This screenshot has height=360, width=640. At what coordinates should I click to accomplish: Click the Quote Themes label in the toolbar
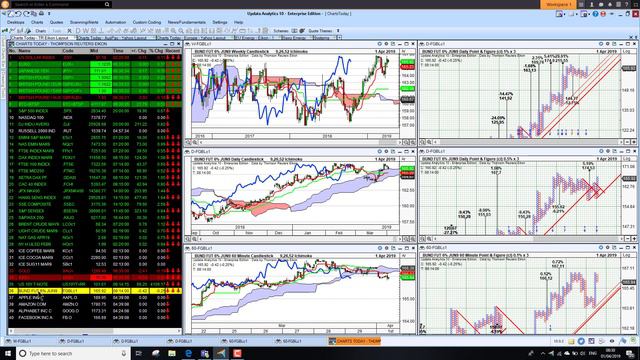click(320, 31)
